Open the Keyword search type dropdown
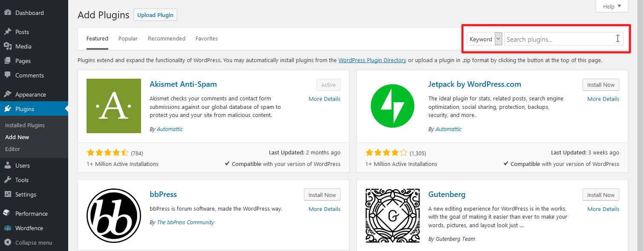Image resolution: width=644 pixels, height=251 pixels. [484, 39]
